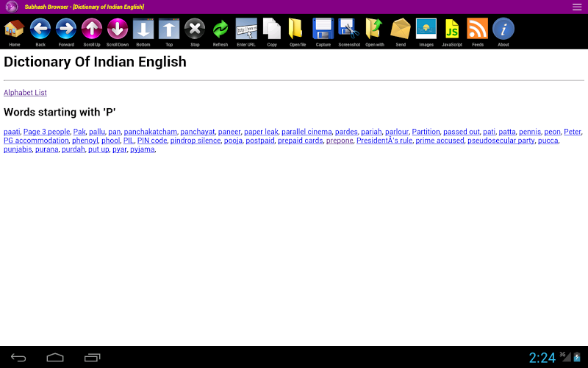The image size is (588, 368).
Task: Click the 'pan' word link
Action: [x=115, y=132]
